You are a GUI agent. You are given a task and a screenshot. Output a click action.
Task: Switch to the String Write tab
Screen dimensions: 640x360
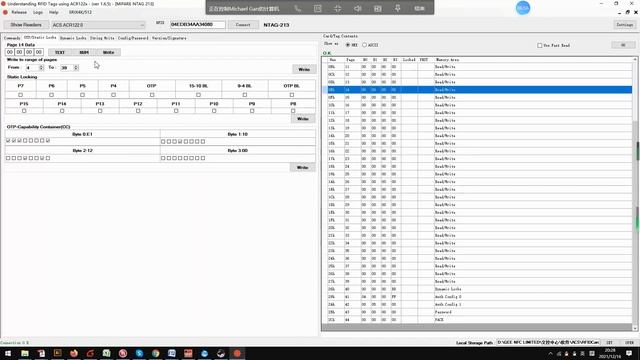[102, 38]
